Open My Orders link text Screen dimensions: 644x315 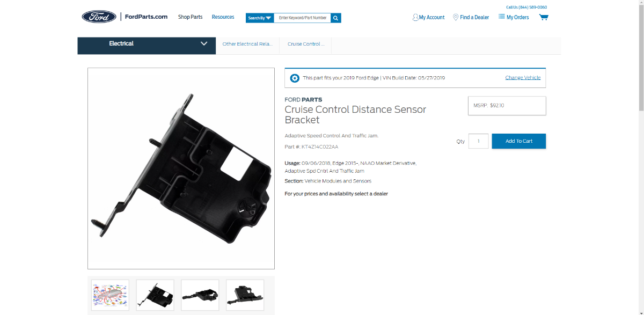[x=518, y=17]
